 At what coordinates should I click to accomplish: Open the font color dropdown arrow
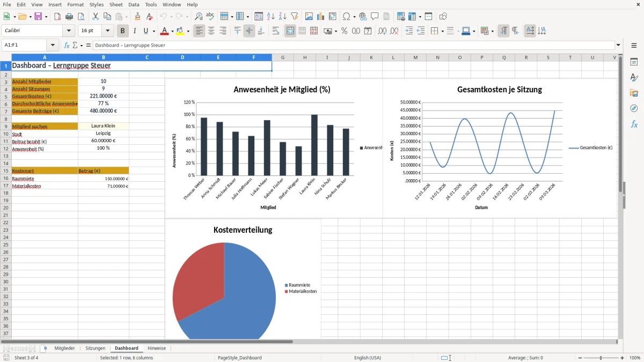tap(172, 31)
